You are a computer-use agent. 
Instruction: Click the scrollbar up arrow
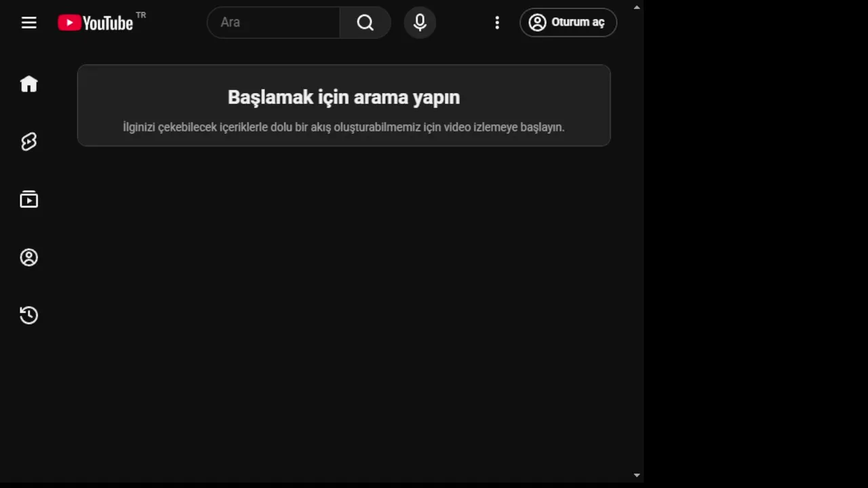[x=637, y=7]
